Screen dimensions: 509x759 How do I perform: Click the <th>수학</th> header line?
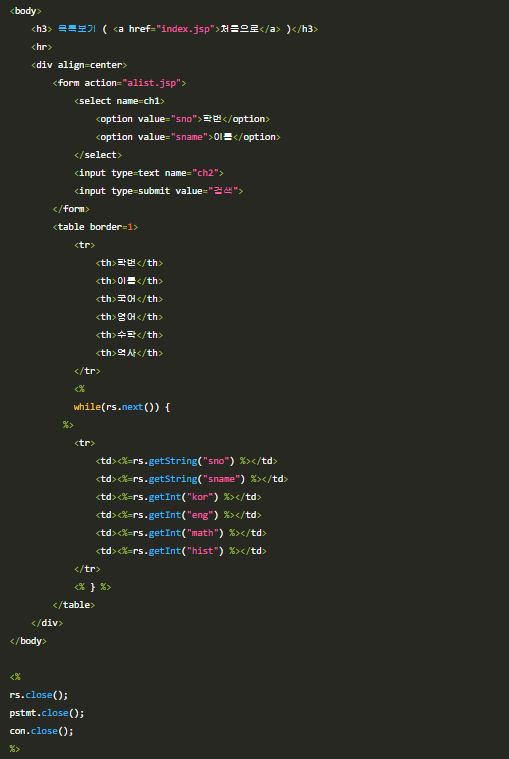[x=129, y=335]
